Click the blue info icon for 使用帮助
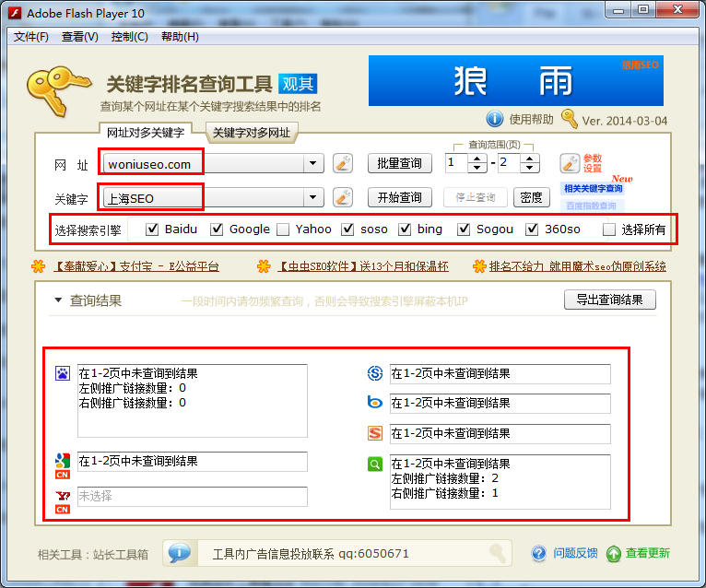Image resolution: width=706 pixels, height=588 pixels. (495, 119)
